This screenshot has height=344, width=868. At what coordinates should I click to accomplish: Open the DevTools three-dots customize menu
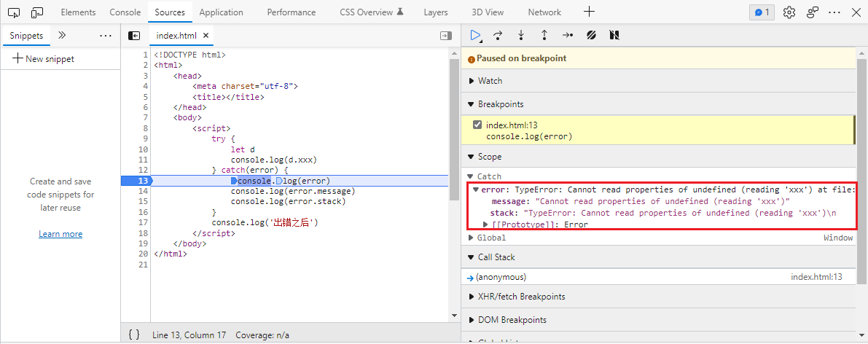(834, 12)
